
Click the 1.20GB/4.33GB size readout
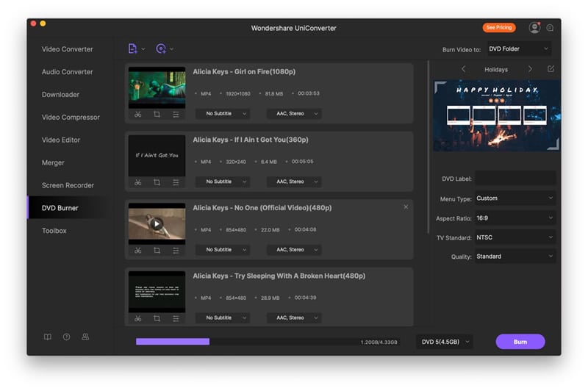click(x=379, y=342)
